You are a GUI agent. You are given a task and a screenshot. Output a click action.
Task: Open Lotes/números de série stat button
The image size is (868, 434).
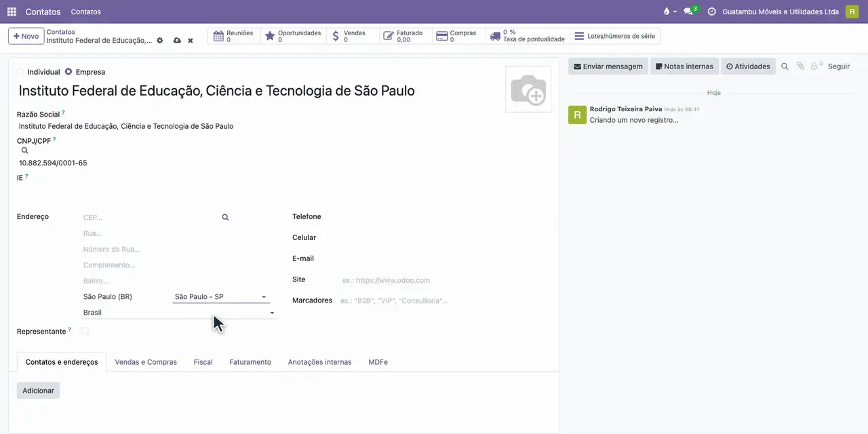coord(615,36)
